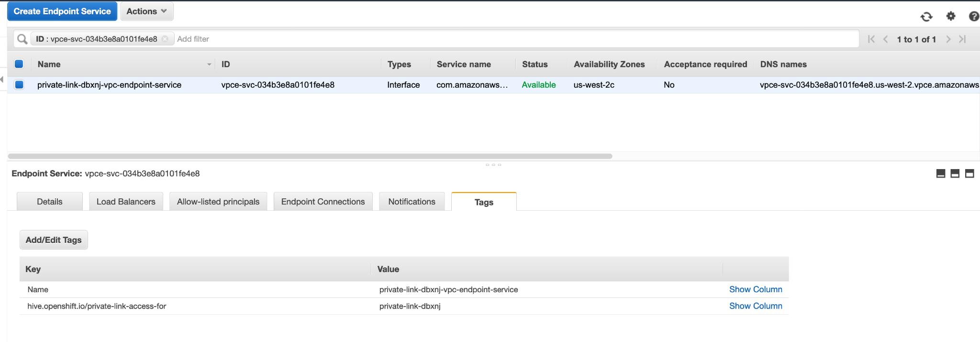Uncheck the private-link-dbxnj-vpc-endpoint-service row checkbox
The image size is (980, 342).
point(19,85)
